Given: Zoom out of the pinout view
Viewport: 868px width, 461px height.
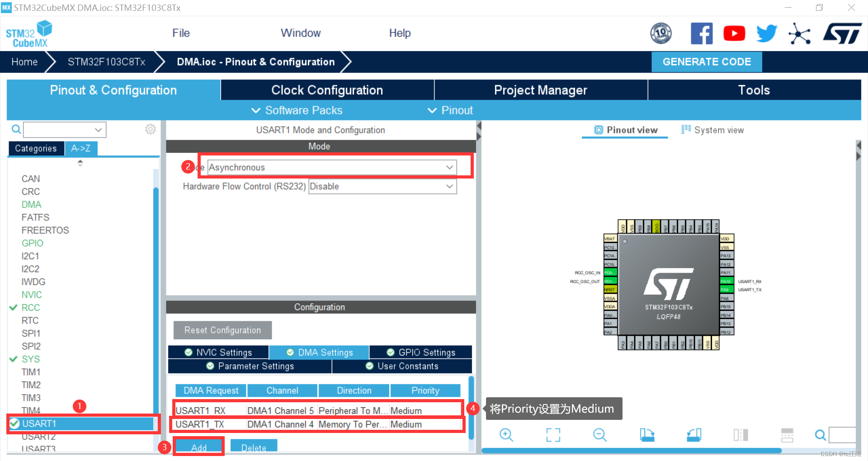Looking at the screenshot, I should pyautogui.click(x=600, y=435).
